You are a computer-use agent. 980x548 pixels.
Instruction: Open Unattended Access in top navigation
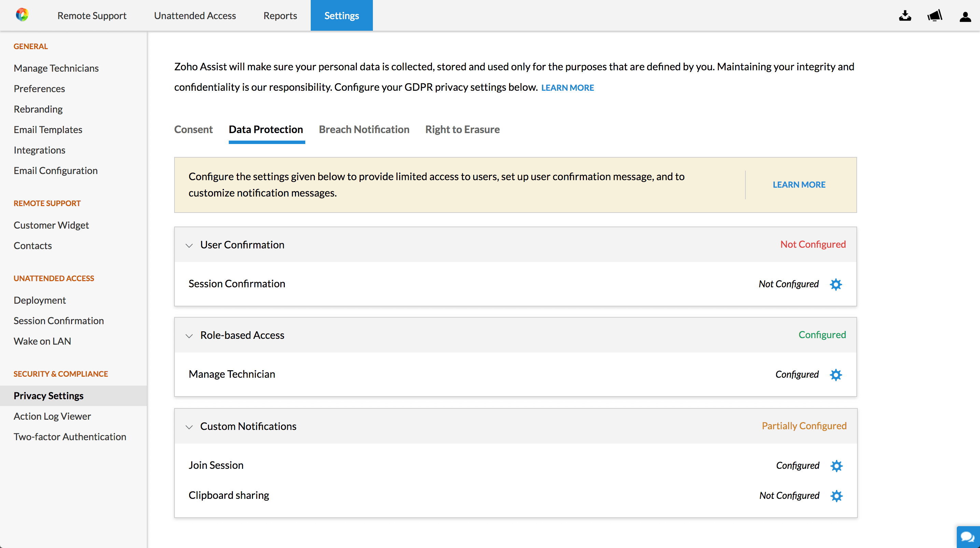pyautogui.click(x=195, y=16)
